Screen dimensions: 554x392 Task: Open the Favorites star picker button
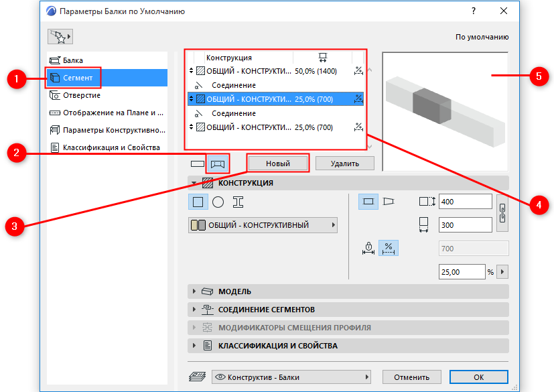tap(60, 37)
